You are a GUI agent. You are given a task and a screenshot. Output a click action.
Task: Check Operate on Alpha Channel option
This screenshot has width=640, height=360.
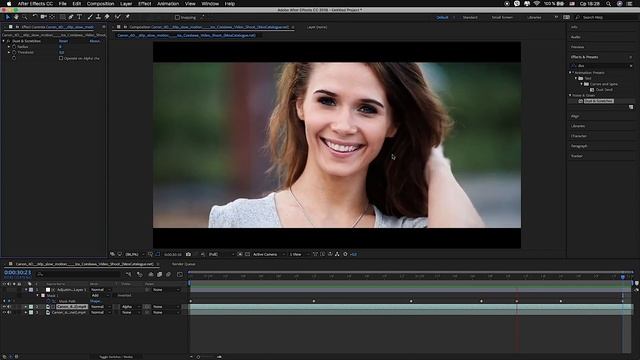point(61,58)
